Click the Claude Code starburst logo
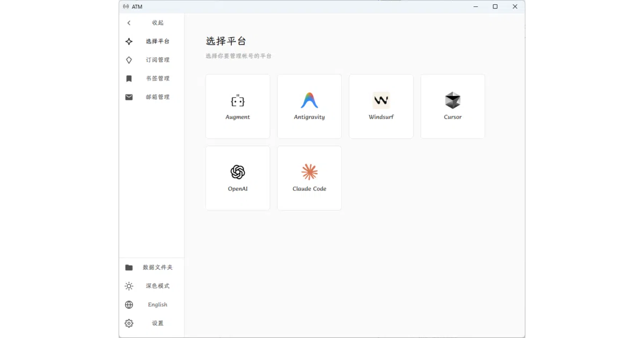This screenshot has width=644, height=338. [310, 172]
